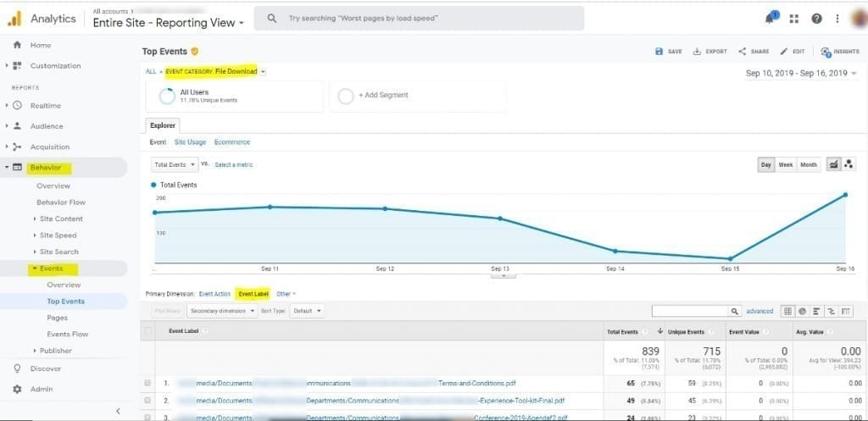868x421 pixels.
Task: Click the Google Analytics logo icon
Action: (x=14, y=19)
